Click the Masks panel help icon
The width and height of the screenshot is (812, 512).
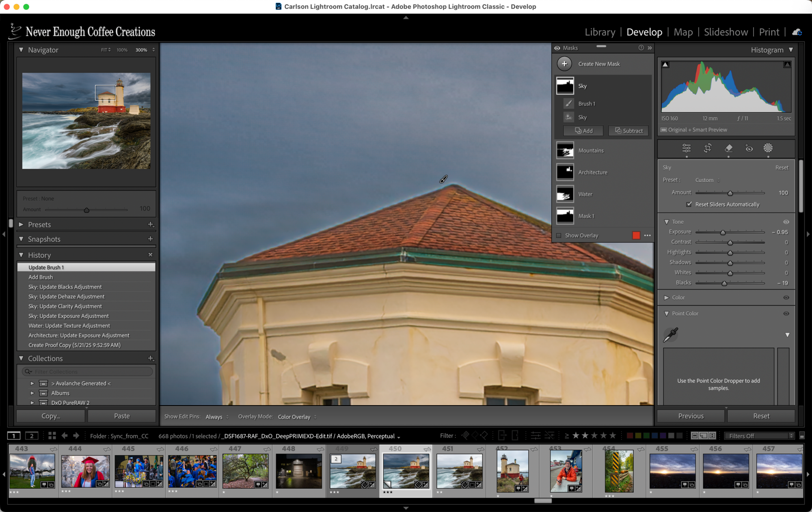(x=641, y=48)
